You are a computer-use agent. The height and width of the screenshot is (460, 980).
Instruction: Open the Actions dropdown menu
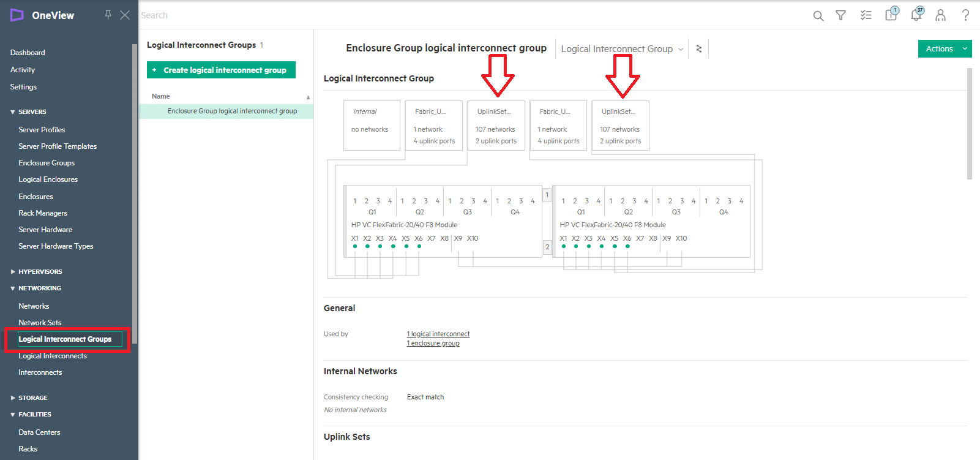[x=944, y=48]
